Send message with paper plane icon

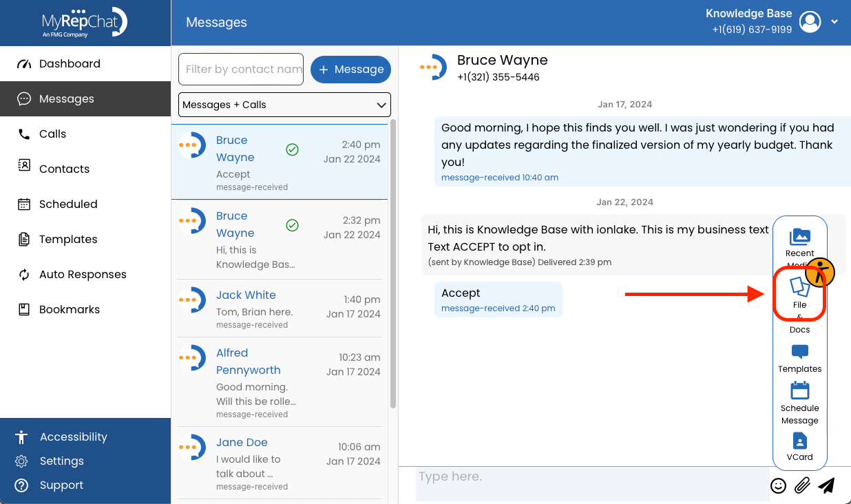tap(826, 485)
